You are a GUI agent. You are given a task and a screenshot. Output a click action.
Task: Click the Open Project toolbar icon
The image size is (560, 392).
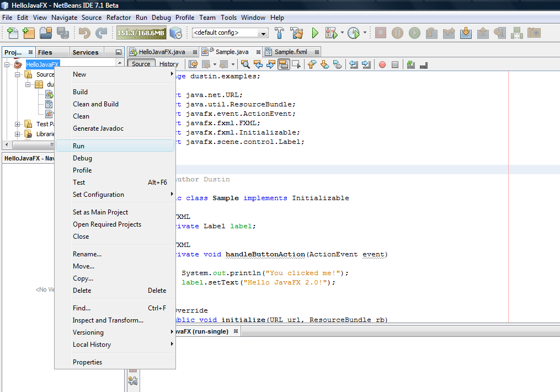(46, 33)
